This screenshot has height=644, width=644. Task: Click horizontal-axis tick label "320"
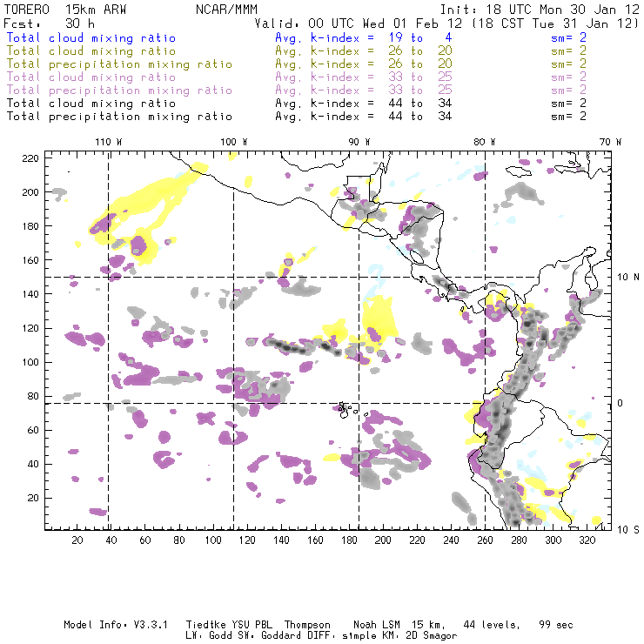tap(587, 540)
